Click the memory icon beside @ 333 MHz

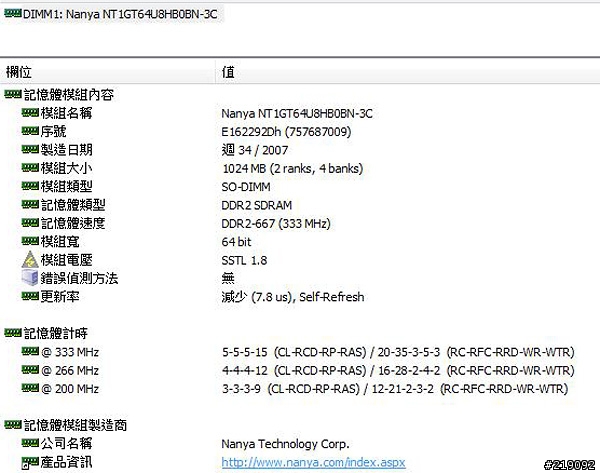tap(30, 351)
